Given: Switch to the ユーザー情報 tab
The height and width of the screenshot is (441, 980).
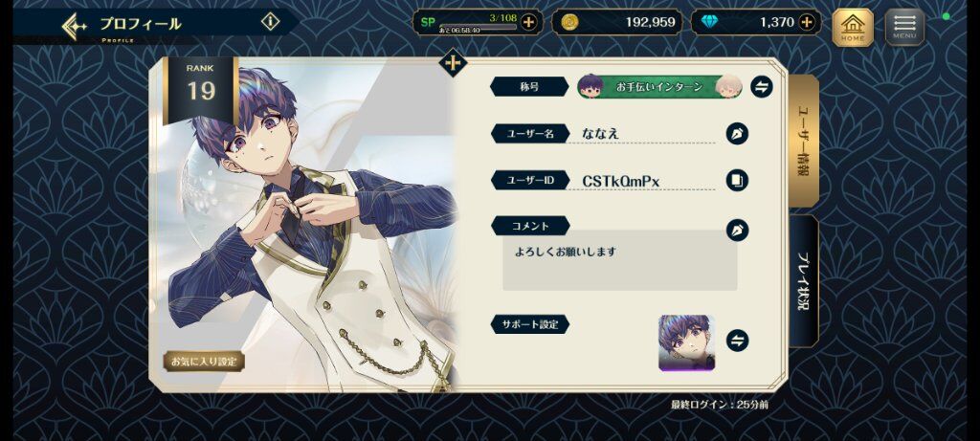Looking at the screenshot, I should click(804, 142).
